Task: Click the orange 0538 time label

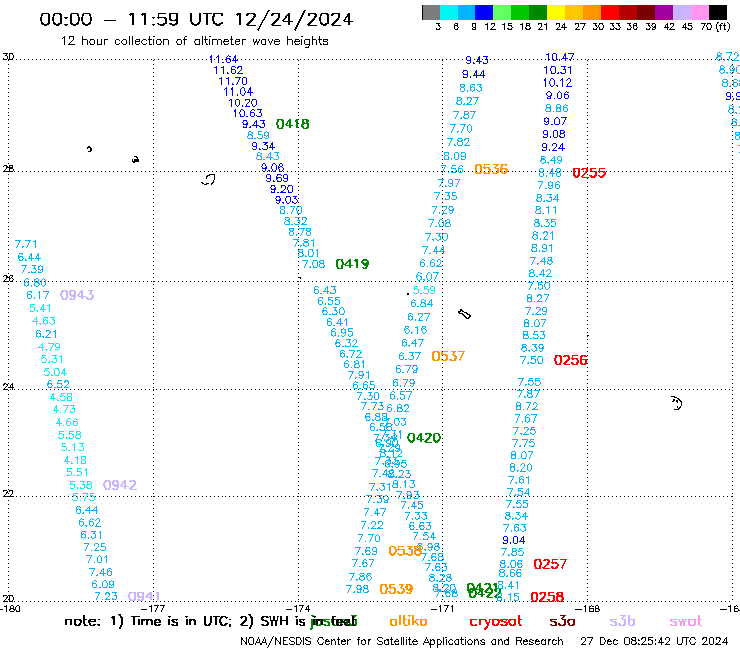Action: click(x=404, y=551)
